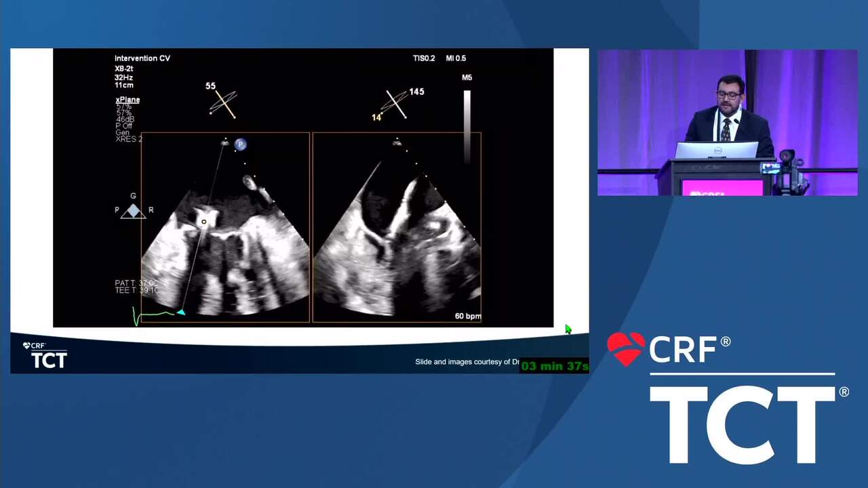The width and height of the screenshot is (868, 488).
Task: Click the 'TEE T' temperature reading
Action: [x=136, y=290]
